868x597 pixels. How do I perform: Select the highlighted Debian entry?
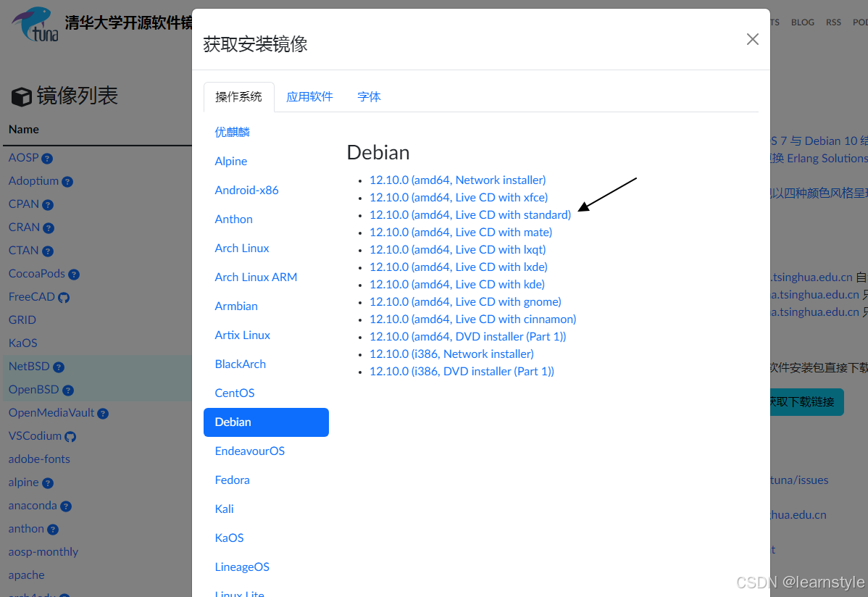pos(266,422)
